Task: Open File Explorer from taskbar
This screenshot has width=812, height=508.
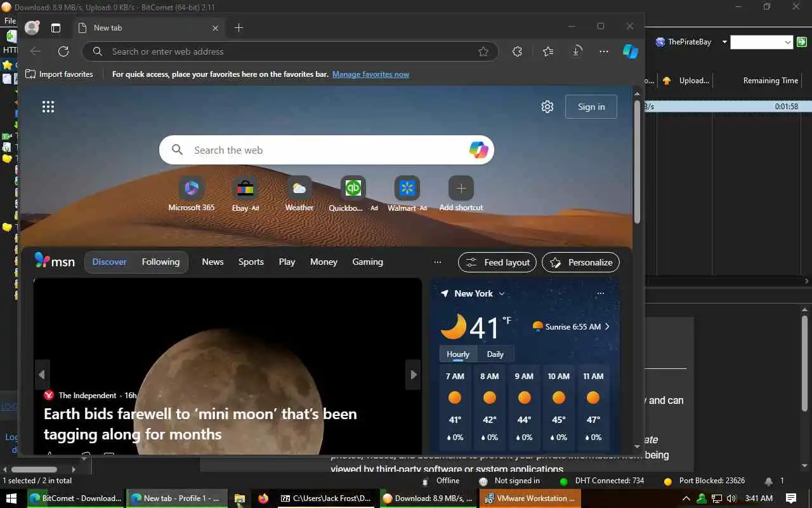Action: 239,498
